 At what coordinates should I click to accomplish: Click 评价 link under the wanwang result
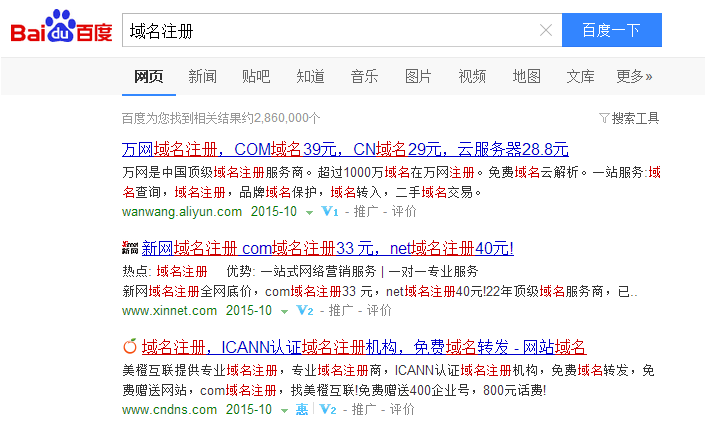tap(404, 211)
